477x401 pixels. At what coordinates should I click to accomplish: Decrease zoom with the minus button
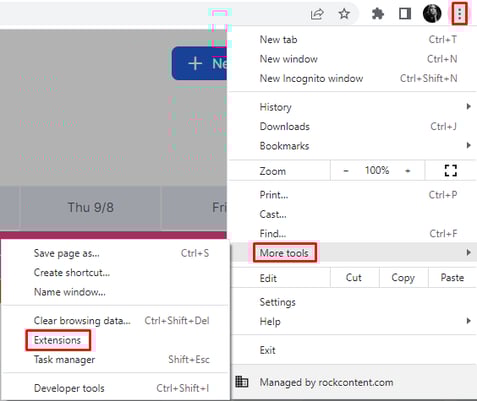click(346, 171)
